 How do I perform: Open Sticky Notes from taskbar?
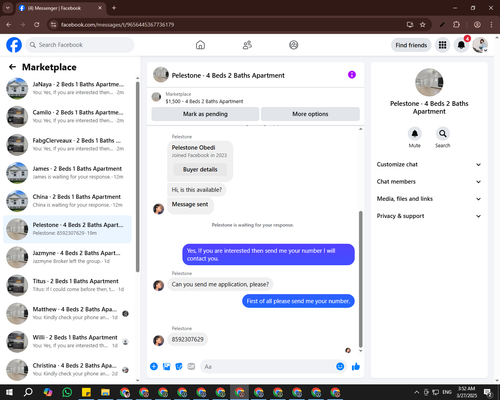(x=86, y=392)
